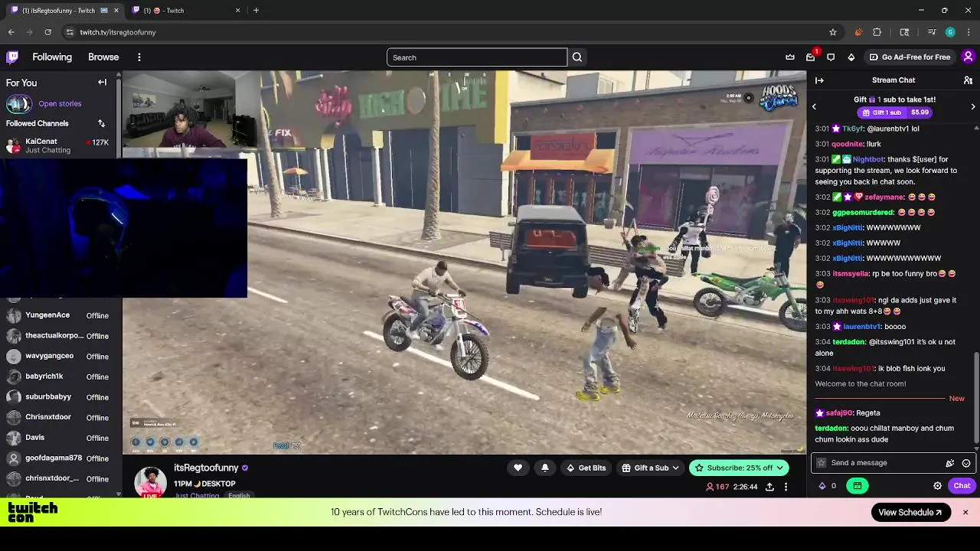Click Get Bits button
980x551 pixels.
coord(586,468)
